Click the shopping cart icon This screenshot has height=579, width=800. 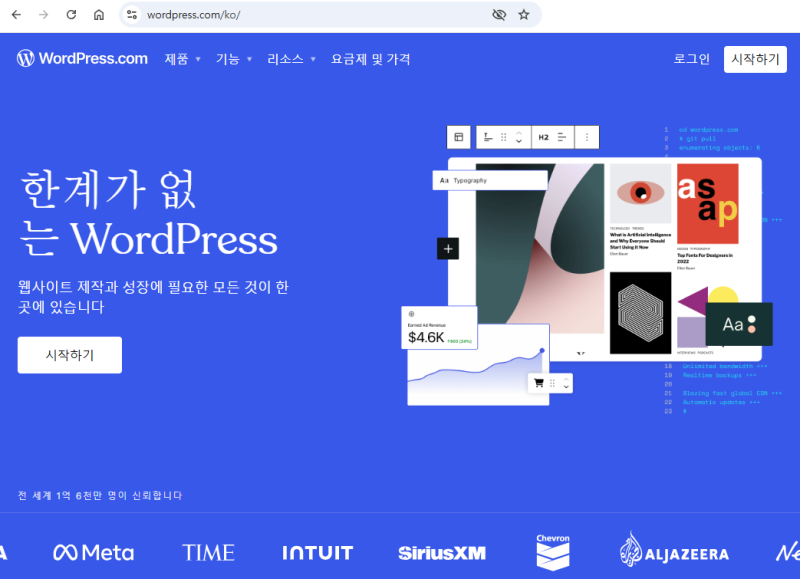coord(539,383)
